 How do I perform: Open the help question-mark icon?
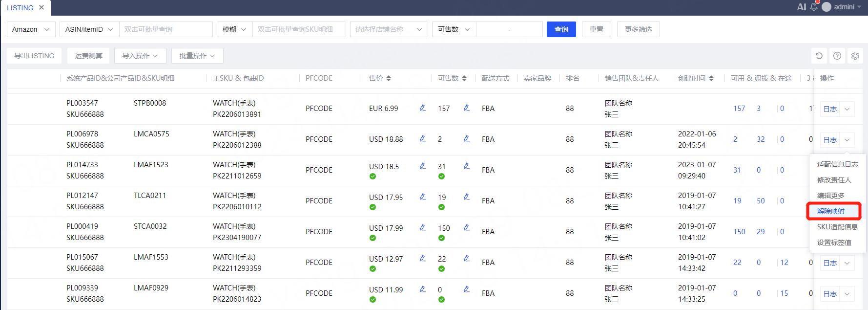click(837, 56)
